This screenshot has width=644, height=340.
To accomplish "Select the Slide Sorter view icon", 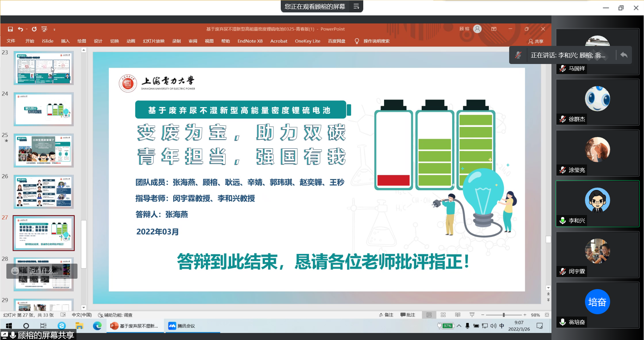I will [443, 315].
